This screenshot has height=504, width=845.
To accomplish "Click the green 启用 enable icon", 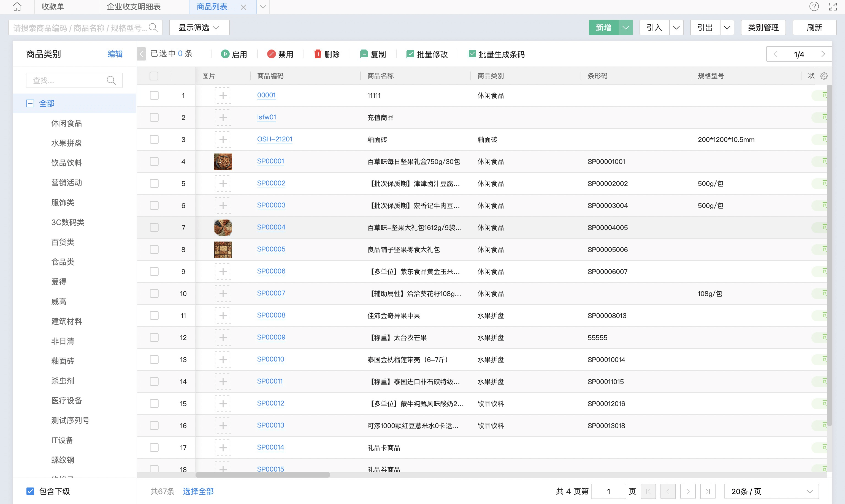I will [x=225, y=54].
